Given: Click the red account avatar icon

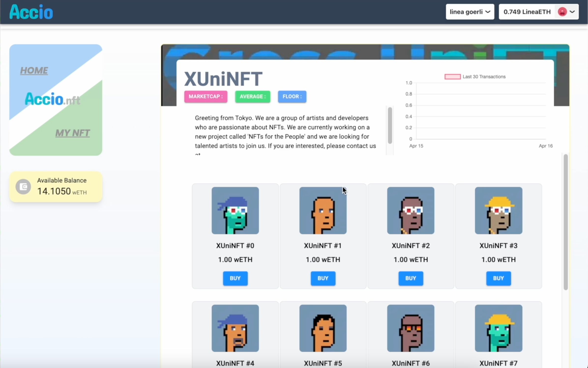Looking at the screenshot, I should 562,12.
